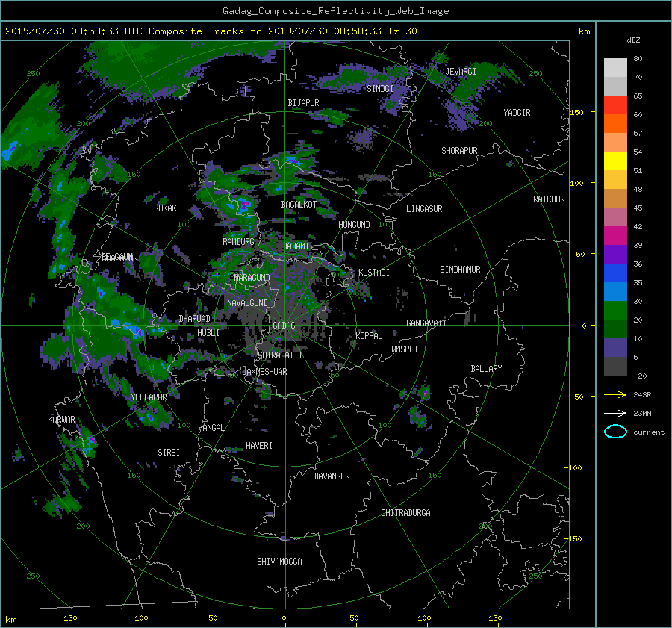Click the SIRSI city label
Image resolution: width=672 pixels, height=628 pixels.
[x=169, y=453]
